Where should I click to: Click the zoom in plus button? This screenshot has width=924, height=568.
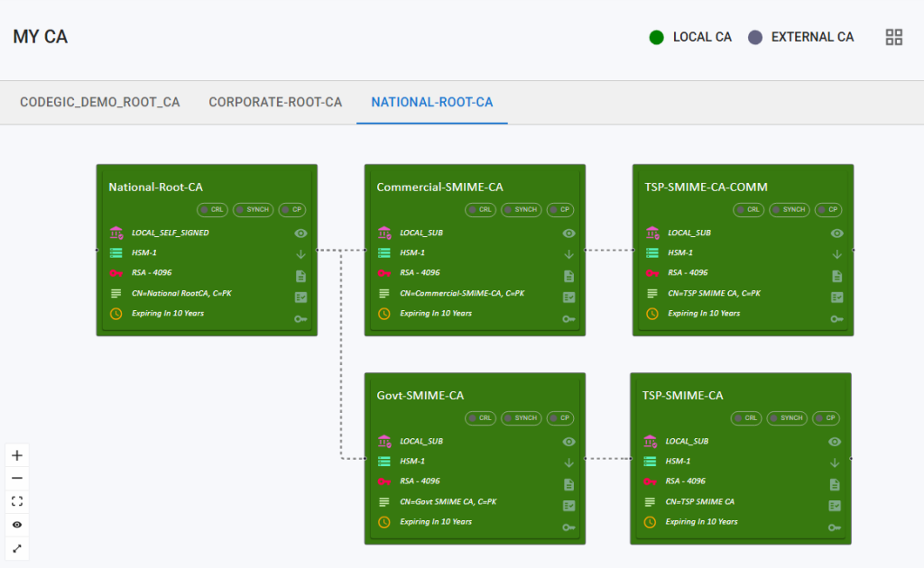pos(17,455)
